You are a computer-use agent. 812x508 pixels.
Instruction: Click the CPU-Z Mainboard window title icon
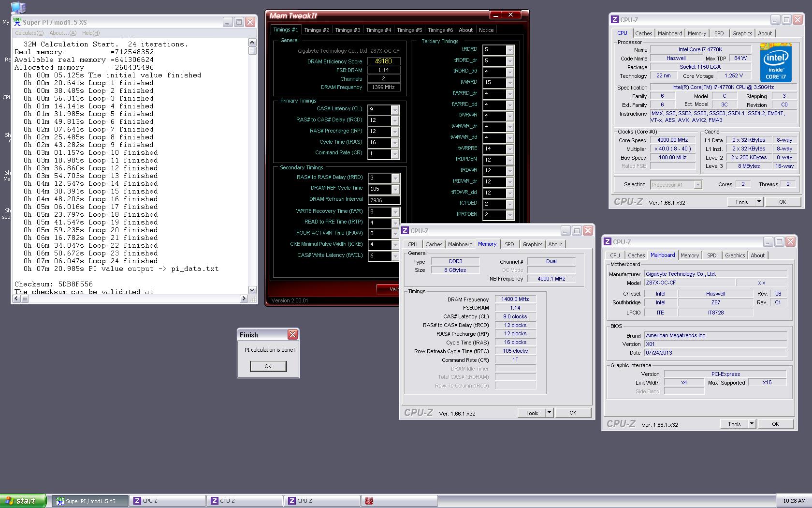tap(608, 242)
